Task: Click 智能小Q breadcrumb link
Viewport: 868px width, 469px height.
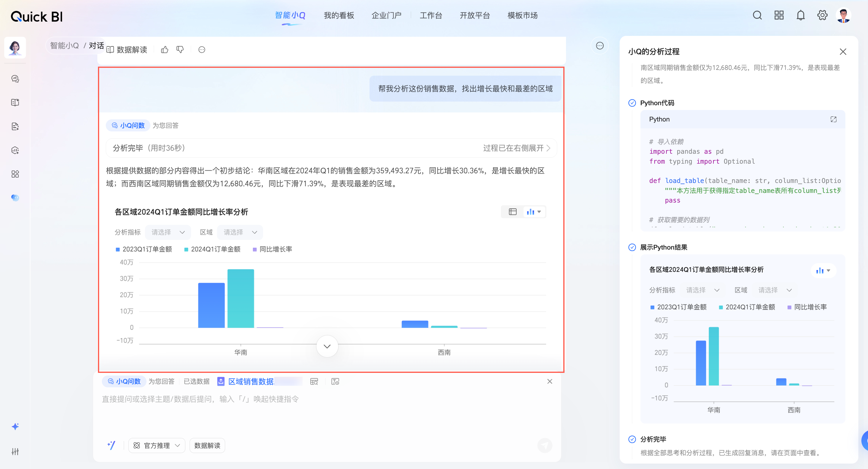Action: point(64,46)
